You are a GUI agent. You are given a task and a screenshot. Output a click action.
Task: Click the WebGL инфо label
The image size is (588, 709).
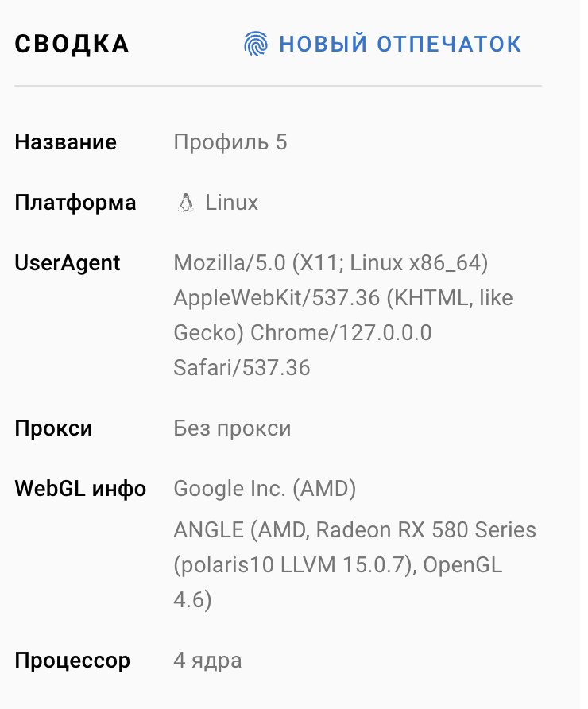(80, 489)
